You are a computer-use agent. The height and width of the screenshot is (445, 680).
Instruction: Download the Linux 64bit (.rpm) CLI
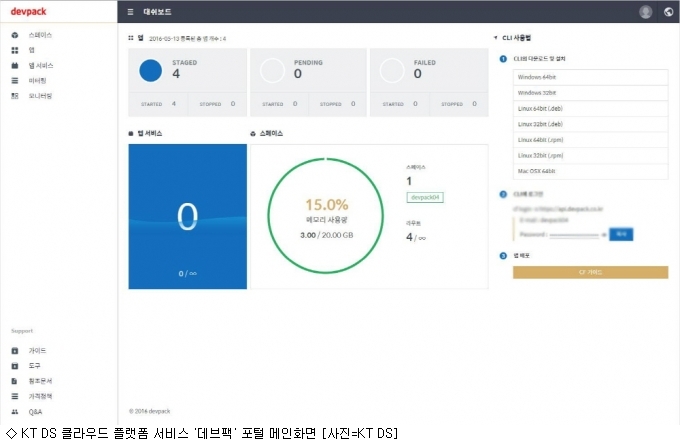pyautogui.click(x=590, y=140)
